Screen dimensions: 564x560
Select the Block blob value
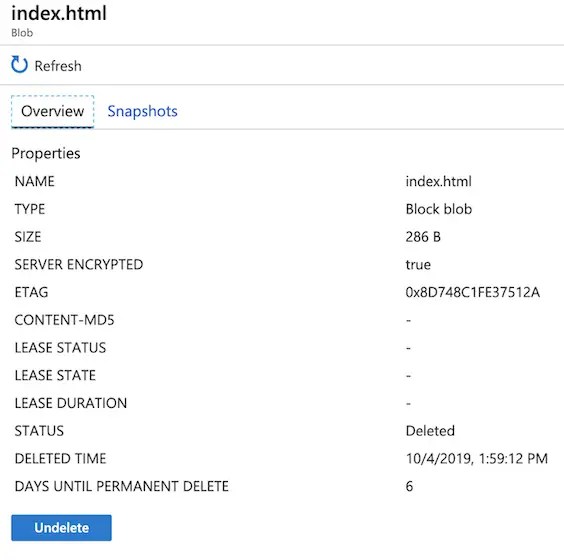(x=438, y=209)
